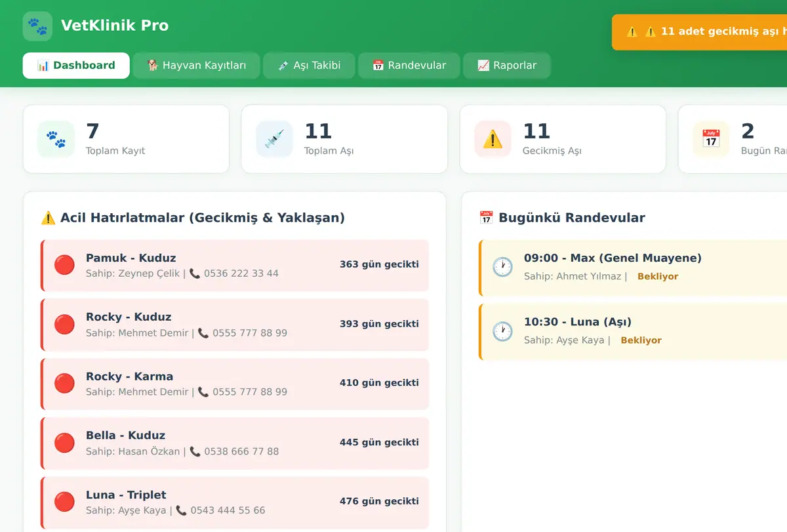Click the calendar icon on Bugün Randevu card
This screenshot has height=532, width=787.
(711, 139)
